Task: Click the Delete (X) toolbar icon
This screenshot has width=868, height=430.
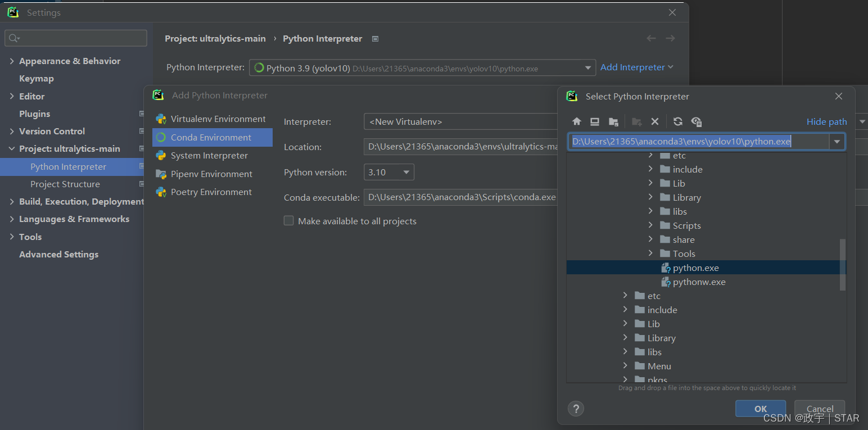Action: coord(654,121)
